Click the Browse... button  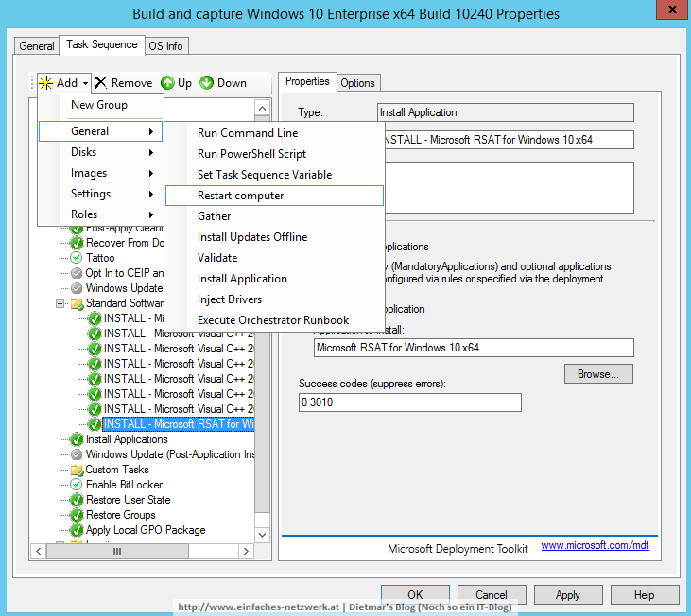598,374
